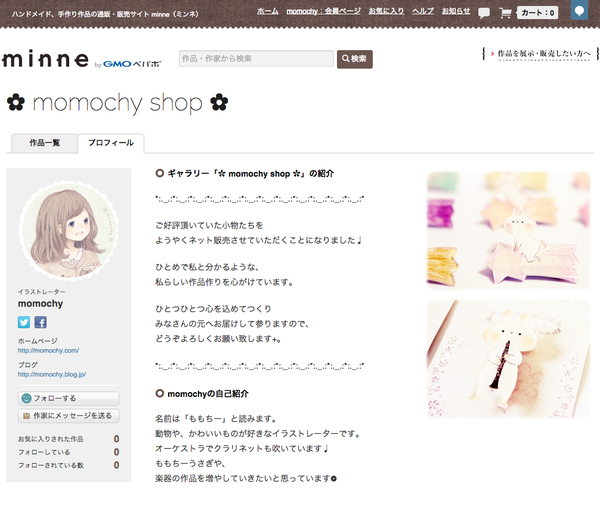Send a message to the artist button

(x=68, y=415)
